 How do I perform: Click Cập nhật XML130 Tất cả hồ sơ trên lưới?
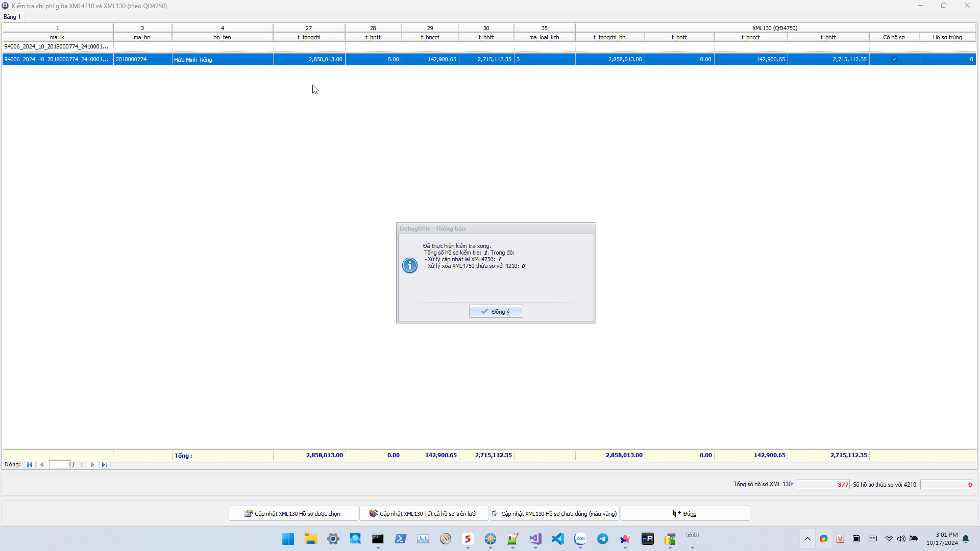(x=424, y=513)
